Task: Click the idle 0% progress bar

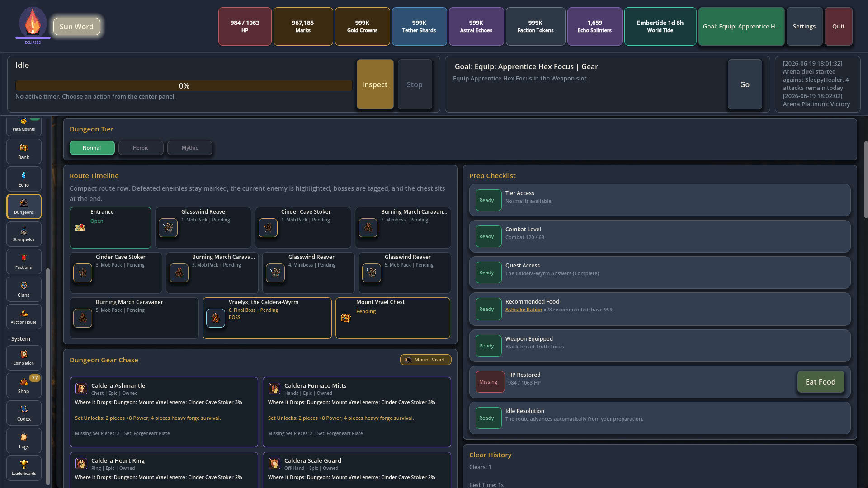Action: coord(184,86)
